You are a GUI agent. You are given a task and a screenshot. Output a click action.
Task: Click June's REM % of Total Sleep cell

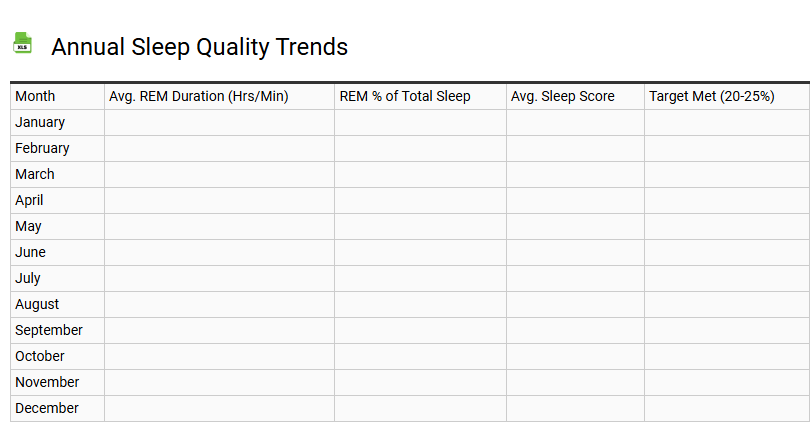click(x=420, y=253)
